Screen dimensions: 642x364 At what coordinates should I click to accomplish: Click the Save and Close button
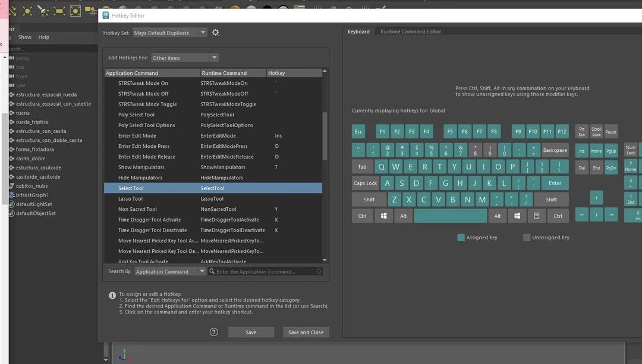click(x=306, y=333)
